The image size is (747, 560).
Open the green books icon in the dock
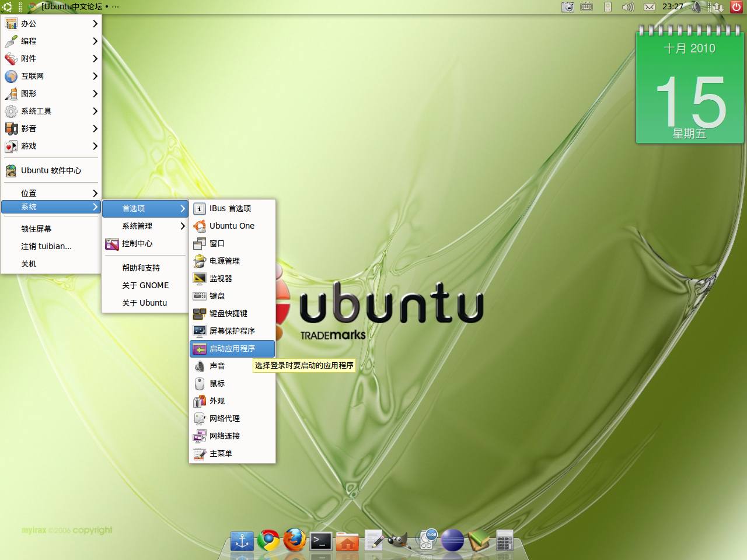[x=479, y=541]
